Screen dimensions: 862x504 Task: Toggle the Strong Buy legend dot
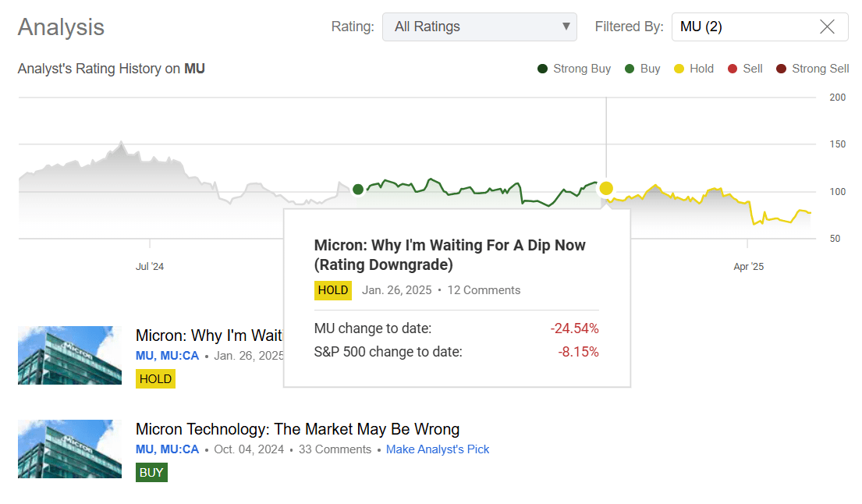(542, 69)
